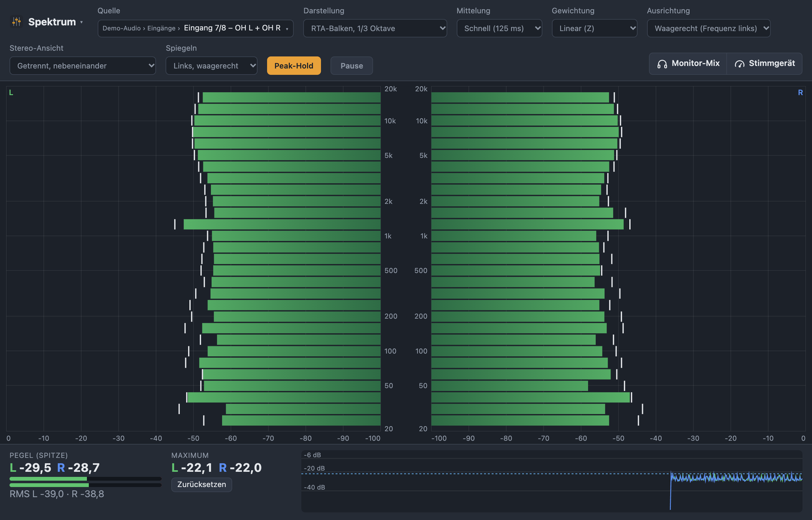Click the right spectrum -40 dB axis label

pyautogui.click(x=656, y=438)
